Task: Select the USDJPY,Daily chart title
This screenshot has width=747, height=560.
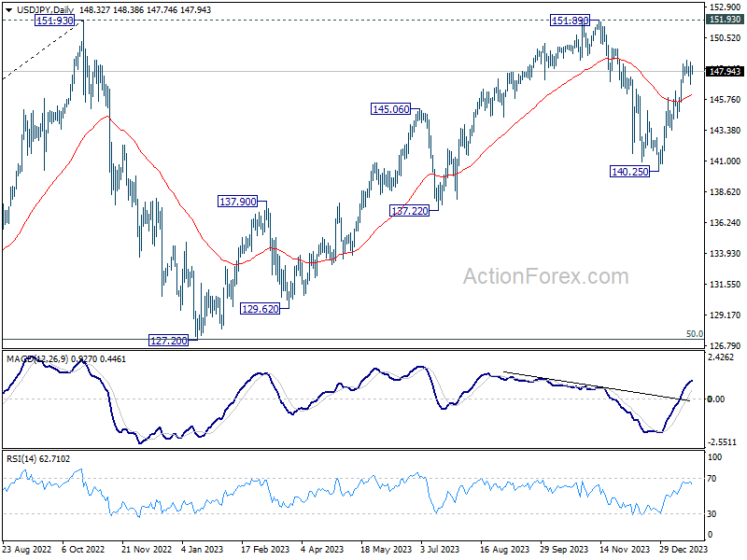Action: 45,10
